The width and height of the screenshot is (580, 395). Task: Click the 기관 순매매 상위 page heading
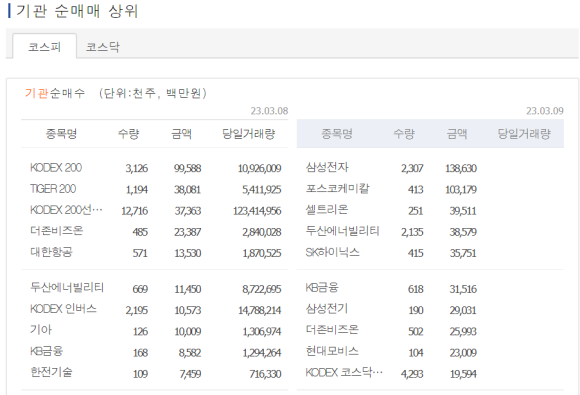pos(77,11)
